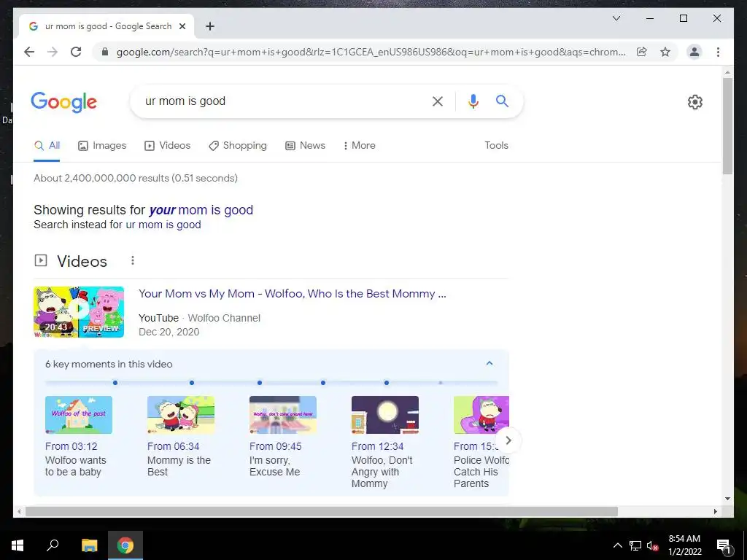Image resolution: width=747 pixels, height=560 pixels.
Task: Expand the More search categories menu
Action: 359,146
